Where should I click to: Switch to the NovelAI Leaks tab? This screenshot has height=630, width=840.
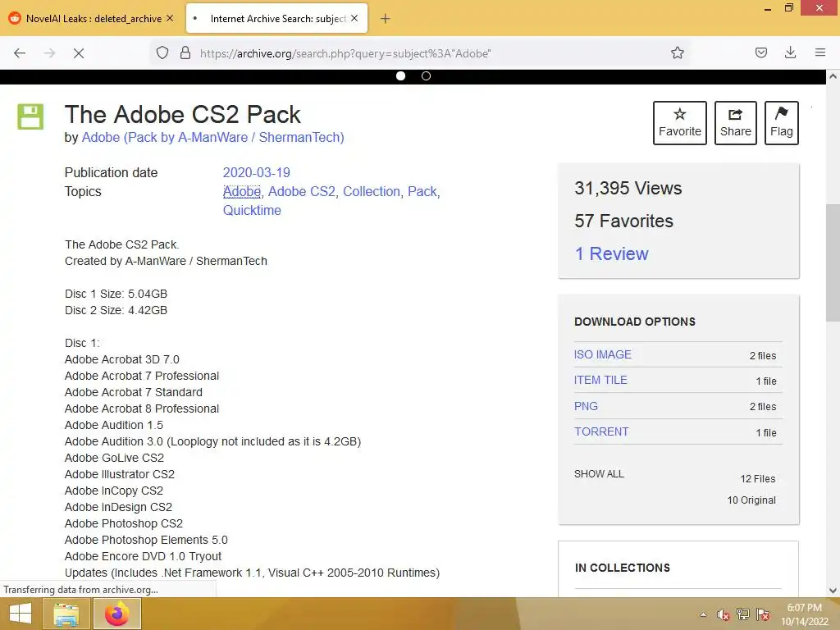(92, 18)
